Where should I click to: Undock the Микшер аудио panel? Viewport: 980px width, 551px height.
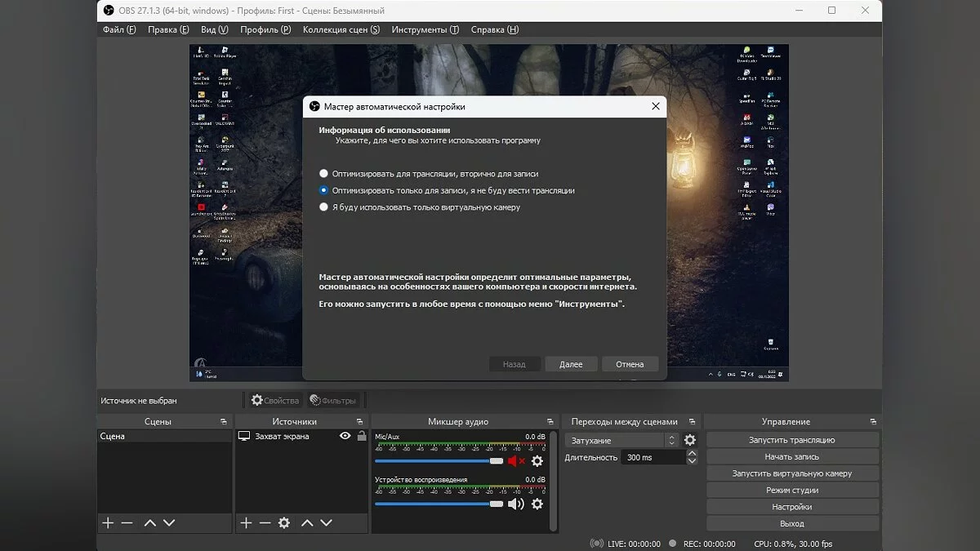click(552, 422)
